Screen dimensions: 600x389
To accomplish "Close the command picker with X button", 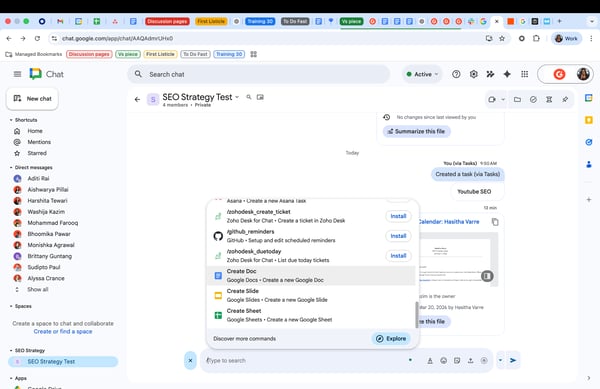I will click(x=190, y=360).
